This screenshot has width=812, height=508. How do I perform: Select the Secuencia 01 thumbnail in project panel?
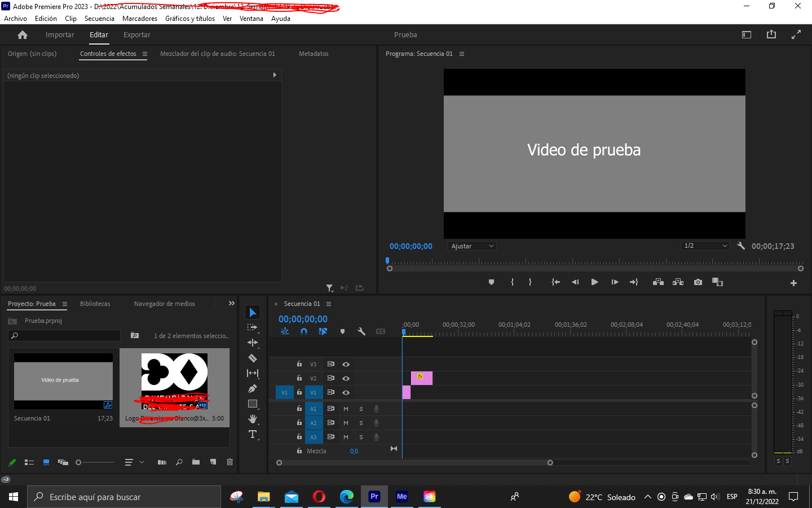coord(63,381)
